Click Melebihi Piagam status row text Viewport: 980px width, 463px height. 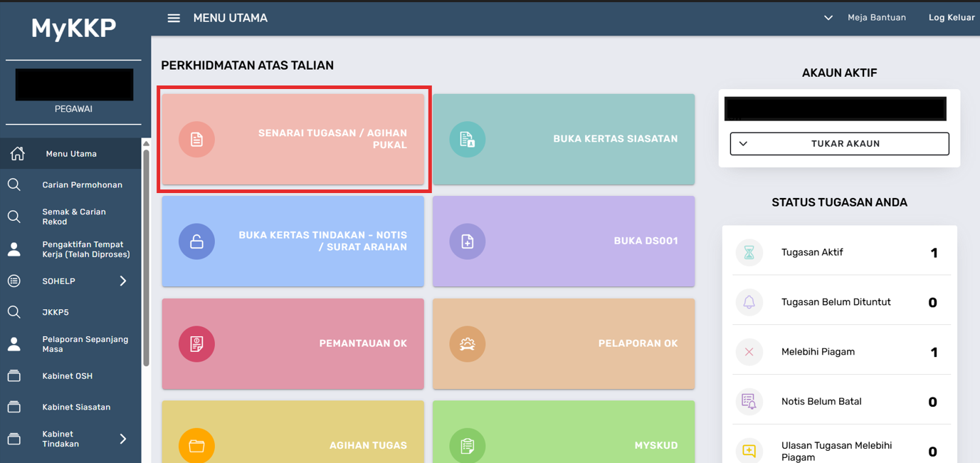click(818, 352)
